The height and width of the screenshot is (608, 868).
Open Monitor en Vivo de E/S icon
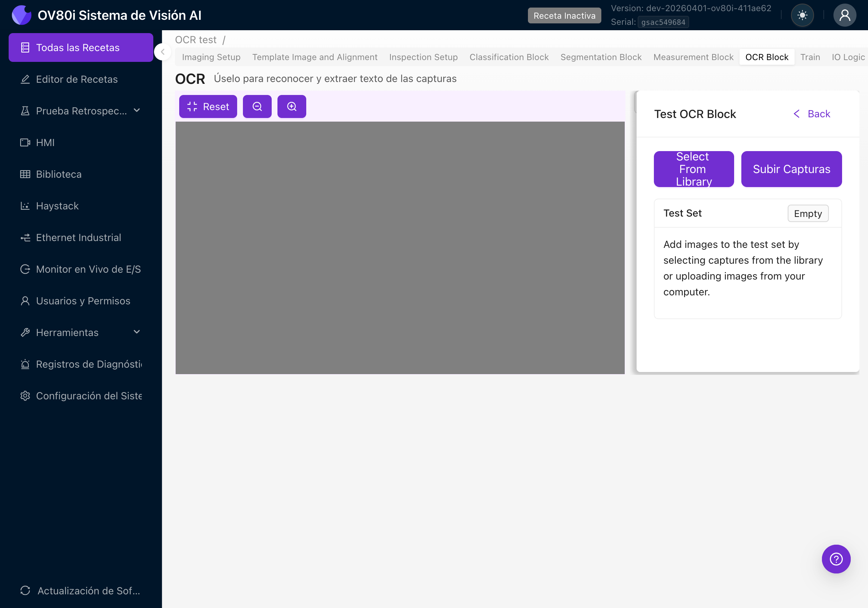tap(25, 269)
